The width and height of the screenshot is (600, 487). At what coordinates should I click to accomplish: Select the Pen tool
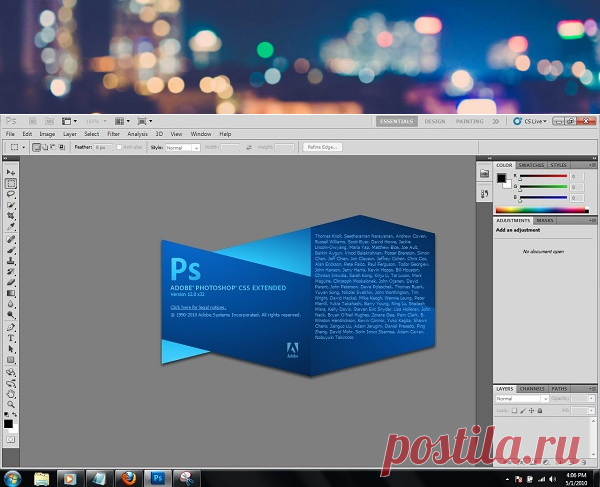coord(11,327)
